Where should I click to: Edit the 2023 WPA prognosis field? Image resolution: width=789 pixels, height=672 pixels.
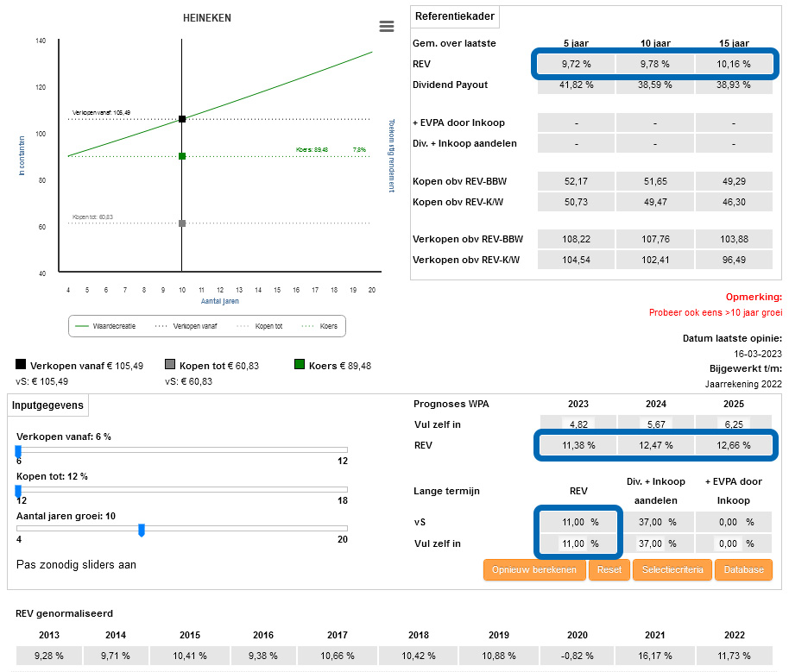pyautogui.click(x=578, y=424)
